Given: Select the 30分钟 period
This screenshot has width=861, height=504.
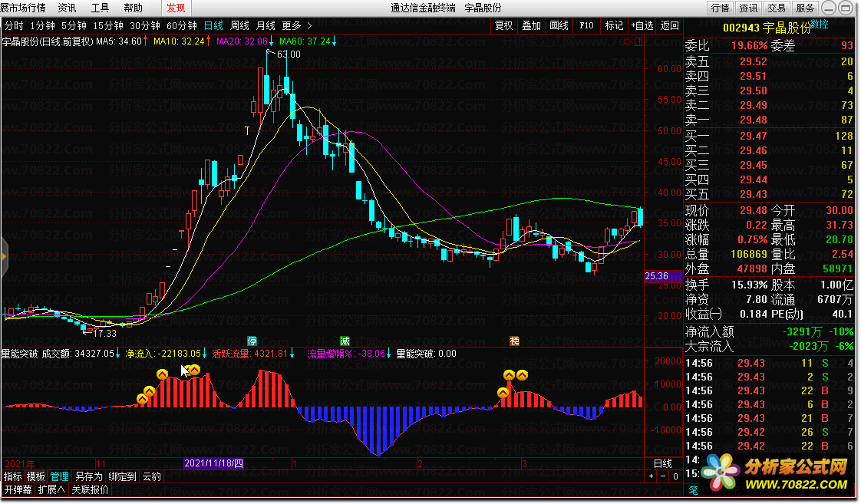Looking at the screenshot, I should pyautogui.click(x=144, y=26).
